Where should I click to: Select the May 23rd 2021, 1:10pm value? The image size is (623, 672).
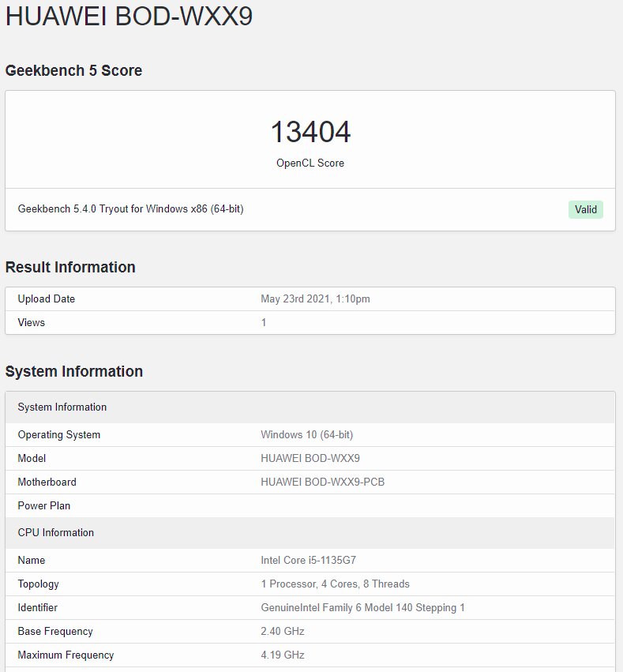[315, 298]
